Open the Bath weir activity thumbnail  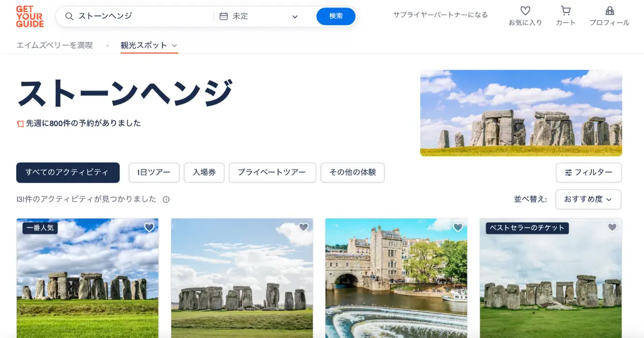tap(396, 278)
